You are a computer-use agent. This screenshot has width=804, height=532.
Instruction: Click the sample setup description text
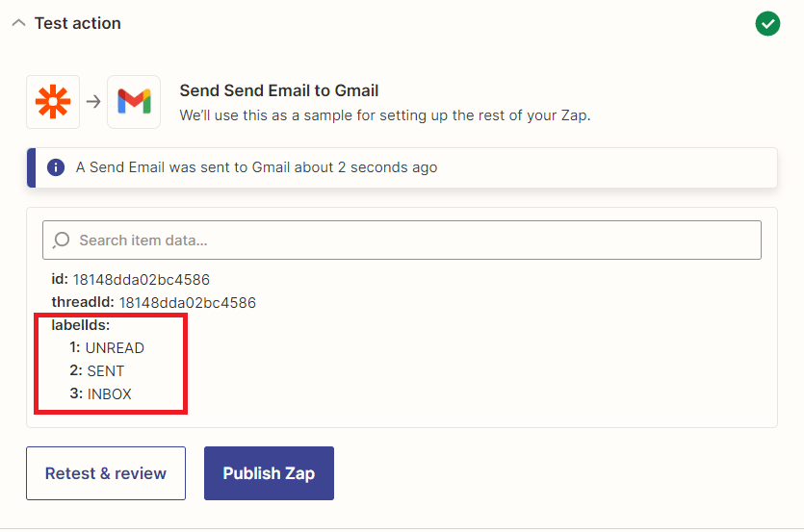click(x=385, y=114)
